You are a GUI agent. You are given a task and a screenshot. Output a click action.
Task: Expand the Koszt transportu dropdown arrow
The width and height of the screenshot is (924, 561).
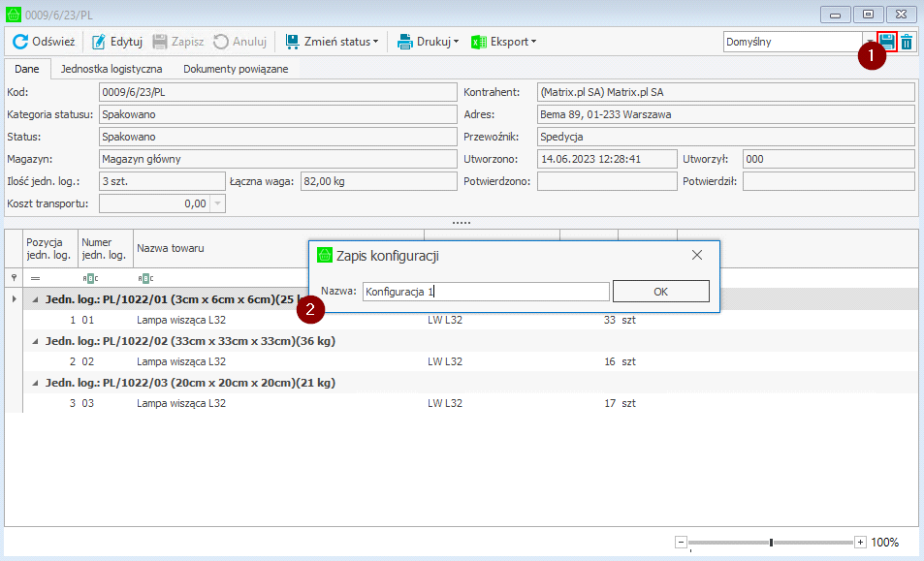coord(217,203)
